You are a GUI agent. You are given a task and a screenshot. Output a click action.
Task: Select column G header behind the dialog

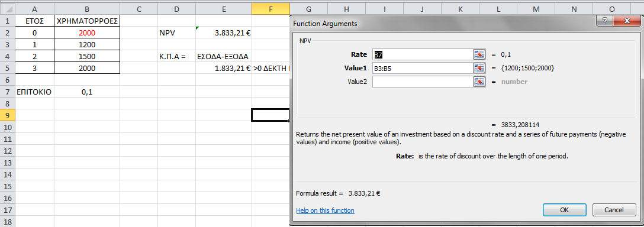308,9
